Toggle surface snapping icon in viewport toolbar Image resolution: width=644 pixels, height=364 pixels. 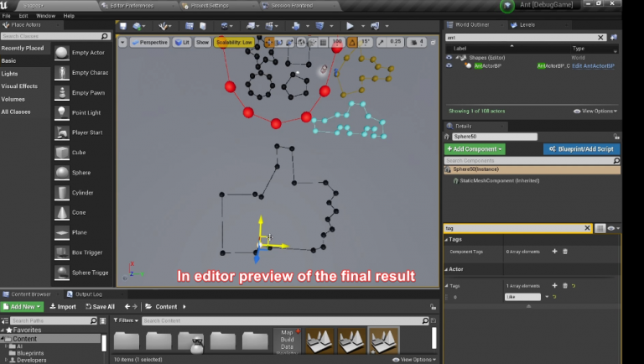point(313,42)
